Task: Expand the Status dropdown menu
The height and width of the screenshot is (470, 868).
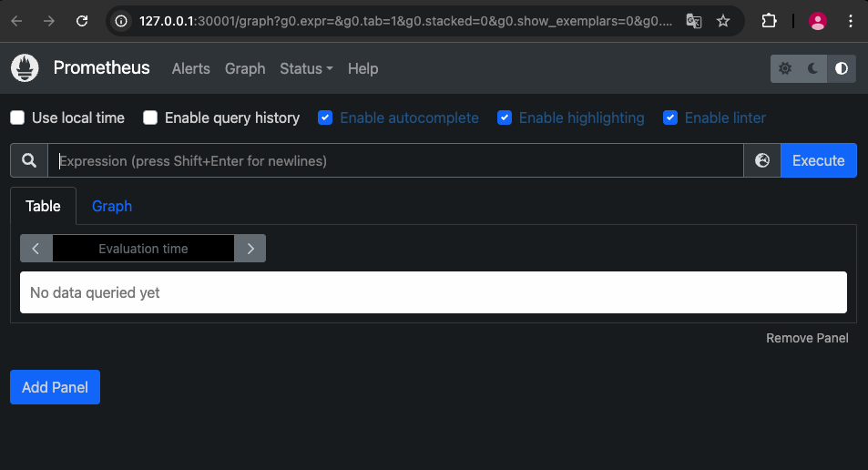Action: click(306, 68)
